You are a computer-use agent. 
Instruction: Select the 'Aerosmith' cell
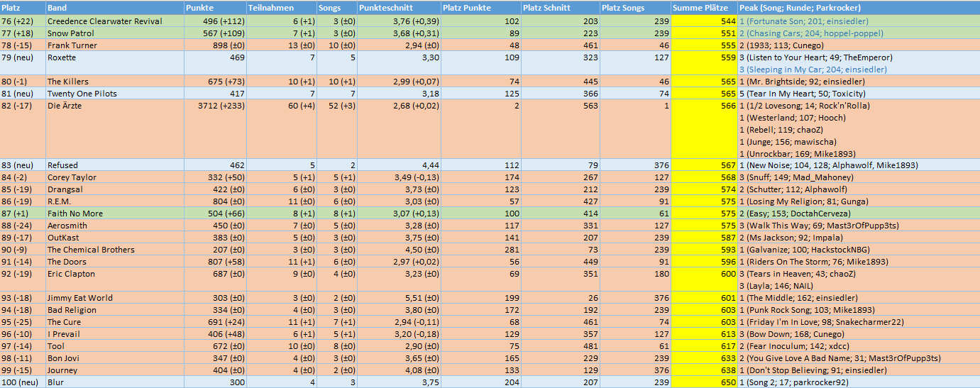click(x=114, y=226)
